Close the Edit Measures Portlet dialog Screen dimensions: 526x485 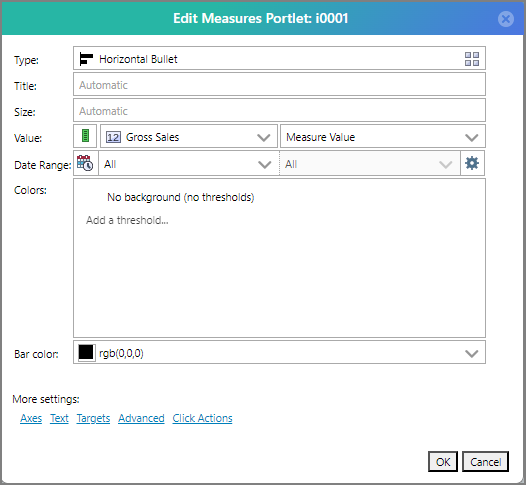tap(506, 18)
